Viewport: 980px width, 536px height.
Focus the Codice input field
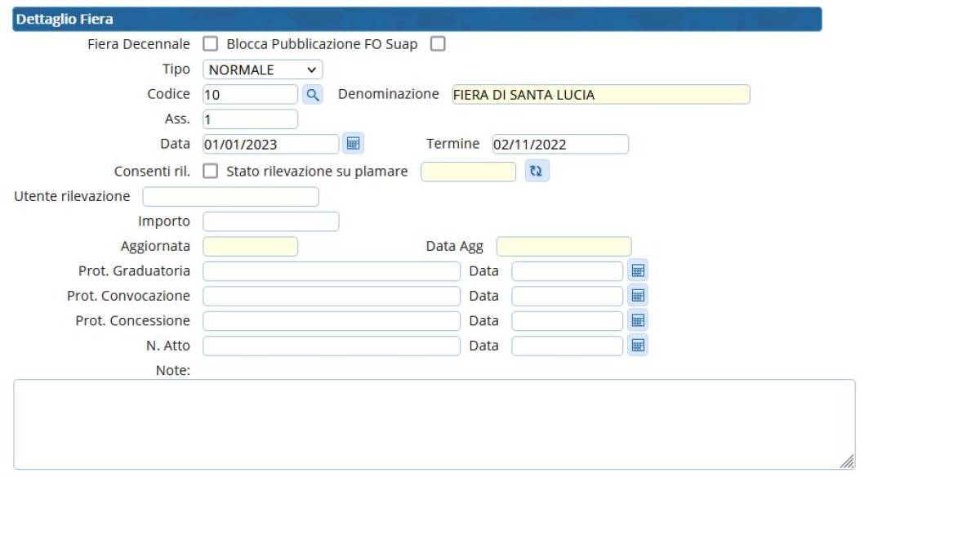coord(250,95)
